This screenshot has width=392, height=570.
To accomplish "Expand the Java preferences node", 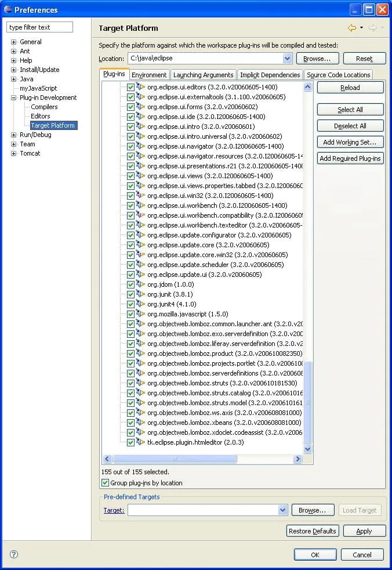I will [x=13, y=79].
